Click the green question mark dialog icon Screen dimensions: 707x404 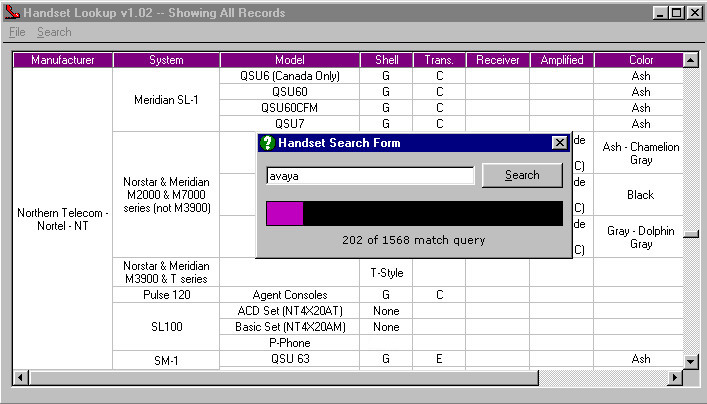(267, 143)
